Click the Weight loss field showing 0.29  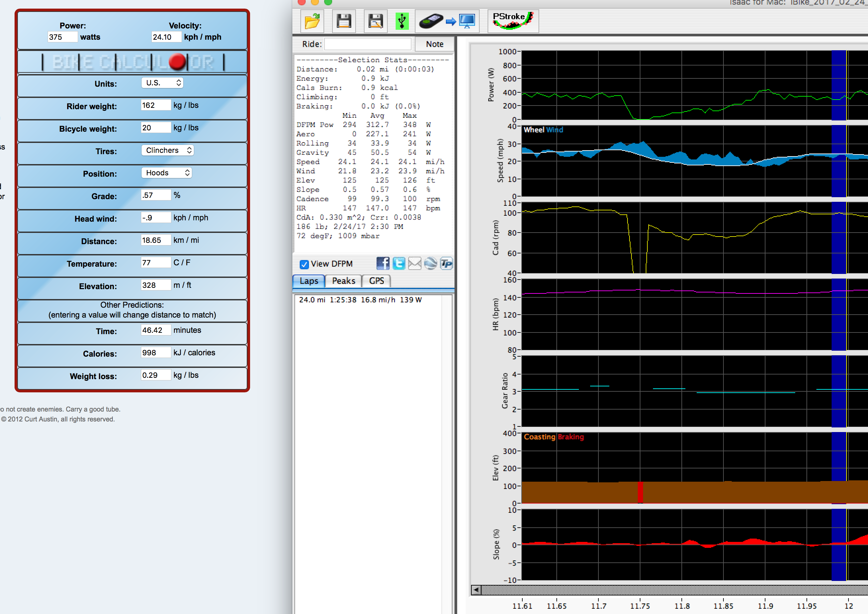[156, 375]
